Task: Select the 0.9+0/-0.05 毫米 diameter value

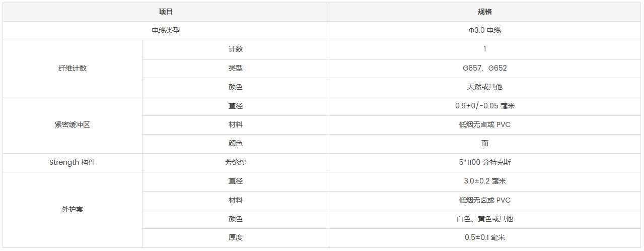Action: [x=484, y=106]
